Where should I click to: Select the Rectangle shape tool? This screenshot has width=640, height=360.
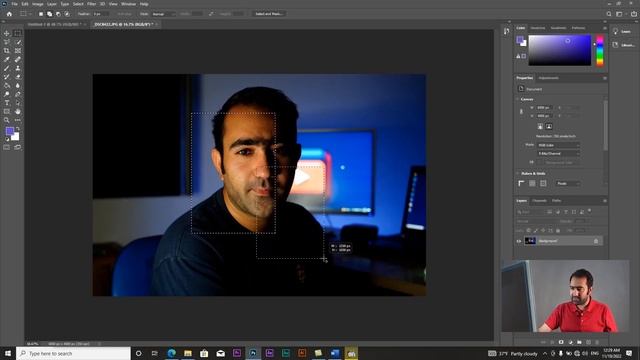pyautogui.click(x=7, y=111)
